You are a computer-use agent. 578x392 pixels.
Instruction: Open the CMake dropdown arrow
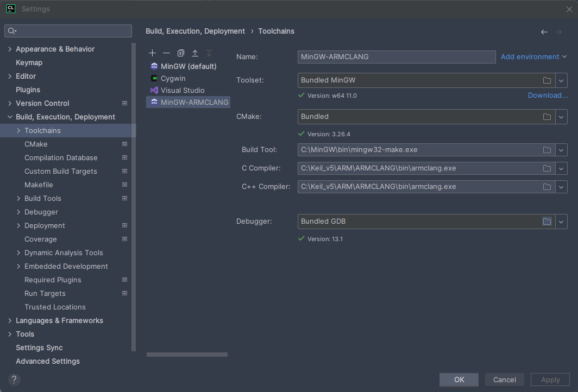pos(561,117)
